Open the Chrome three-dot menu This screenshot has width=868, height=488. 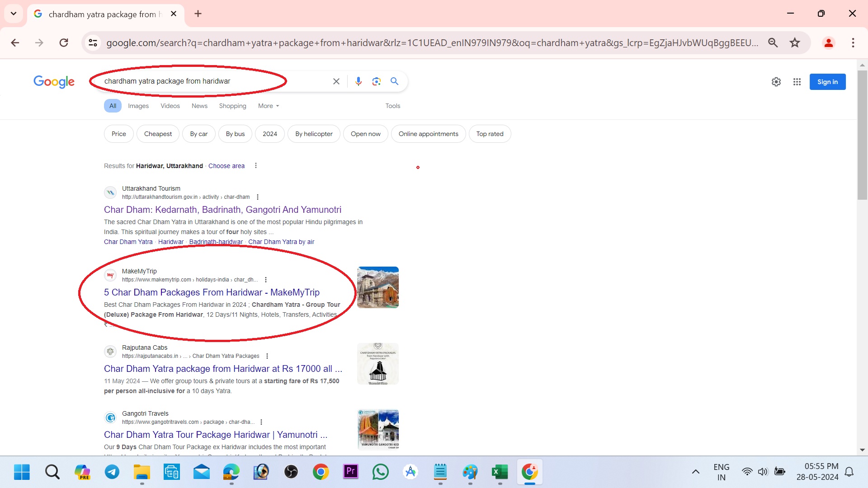(853, 43)
